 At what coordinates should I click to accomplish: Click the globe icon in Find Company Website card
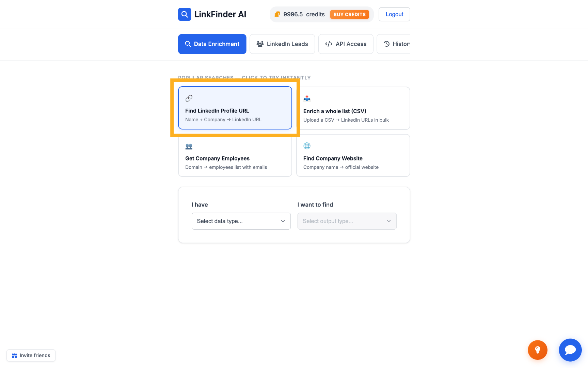point(307,146)
